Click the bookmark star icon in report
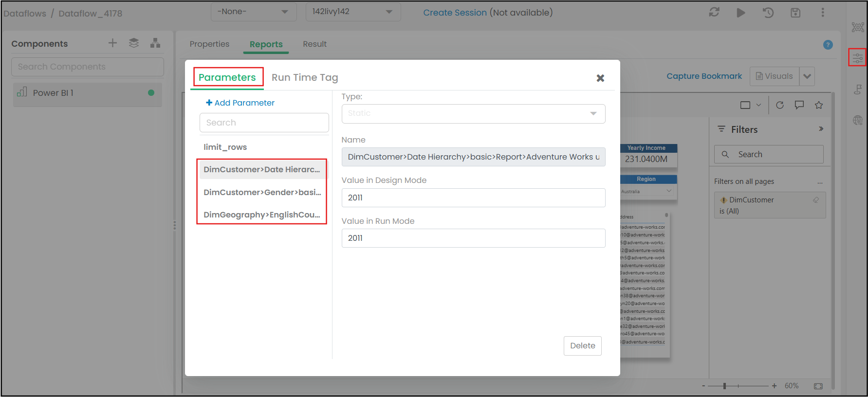 [819, 105]
